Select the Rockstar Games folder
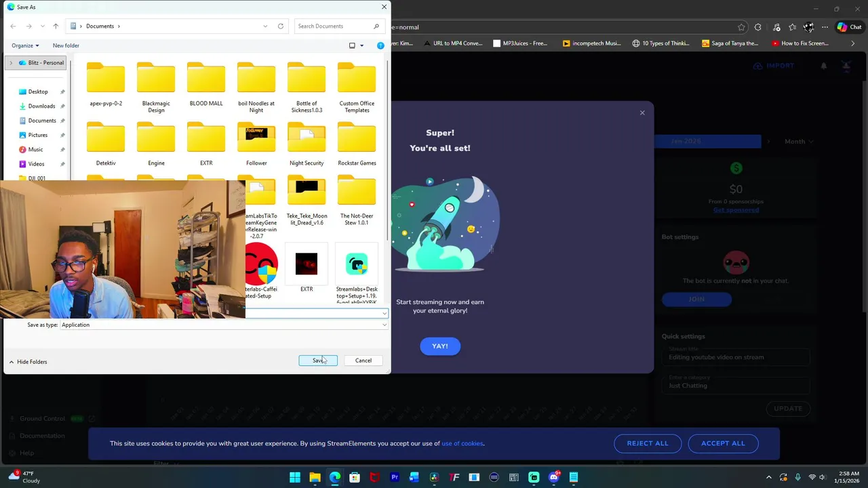Viewport: 868px width, 488px height. [357, 144]
